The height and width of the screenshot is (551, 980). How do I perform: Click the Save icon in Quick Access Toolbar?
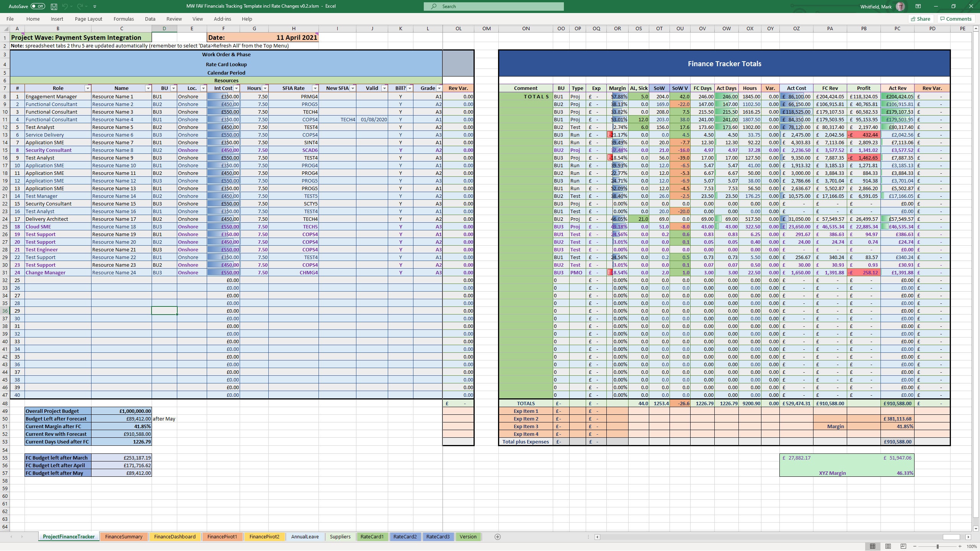[x=53, y=6]
